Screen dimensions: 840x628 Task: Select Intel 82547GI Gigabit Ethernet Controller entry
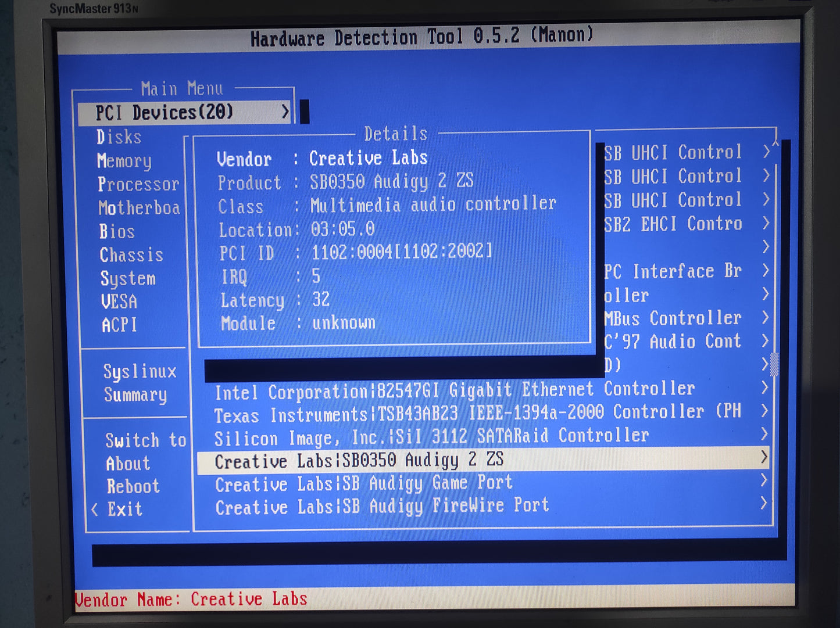pyautogui.click(x=455, y=390)
